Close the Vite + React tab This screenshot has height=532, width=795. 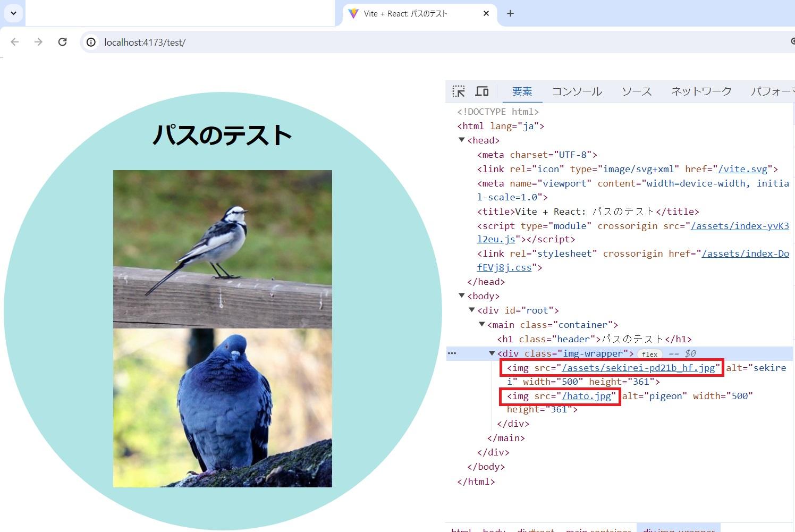point(486,13)
